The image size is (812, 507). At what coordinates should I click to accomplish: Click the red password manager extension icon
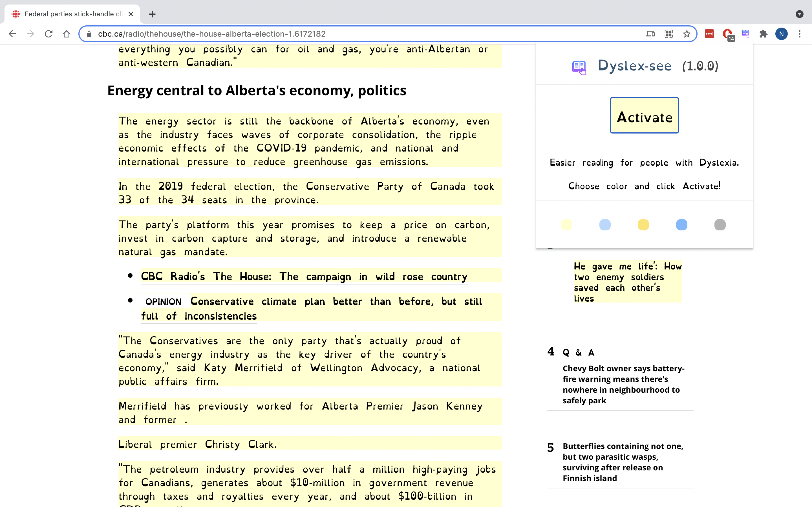pos(709,34)
